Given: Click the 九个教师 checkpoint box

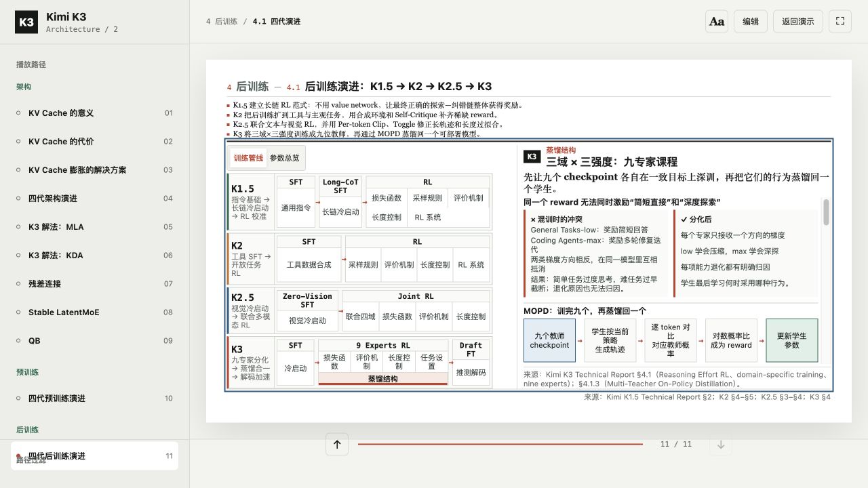Looking at the screenshot, I should coord(549,340).
